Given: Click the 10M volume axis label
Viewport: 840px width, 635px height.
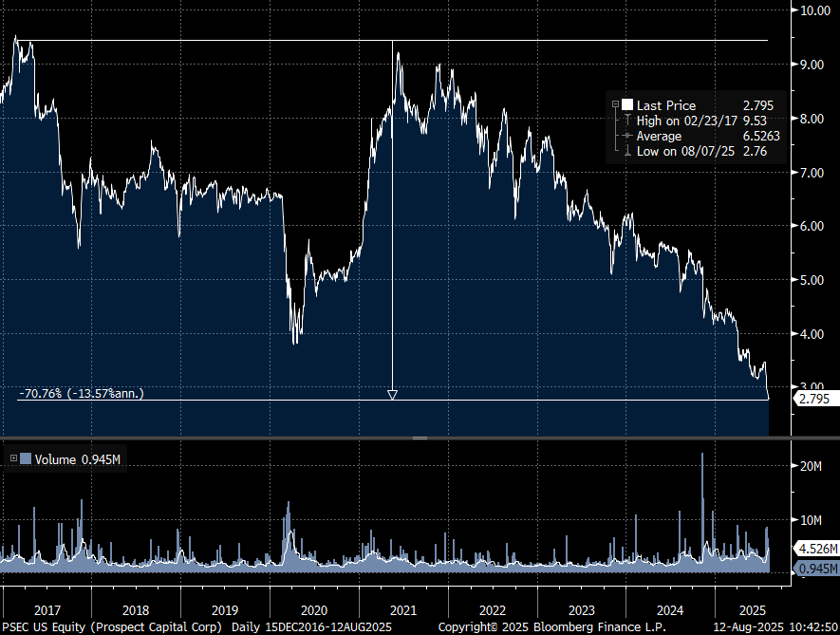Looking at the screenshot, I should pos(811,520).
